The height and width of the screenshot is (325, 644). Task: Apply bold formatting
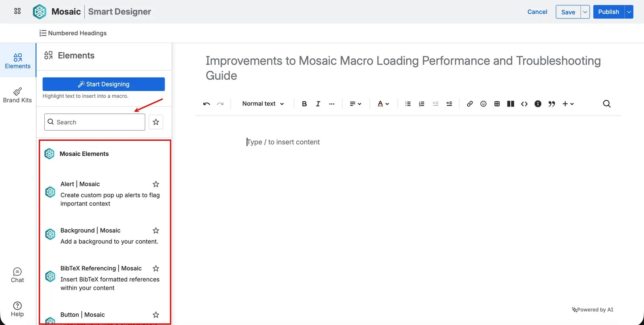(304, 104)
